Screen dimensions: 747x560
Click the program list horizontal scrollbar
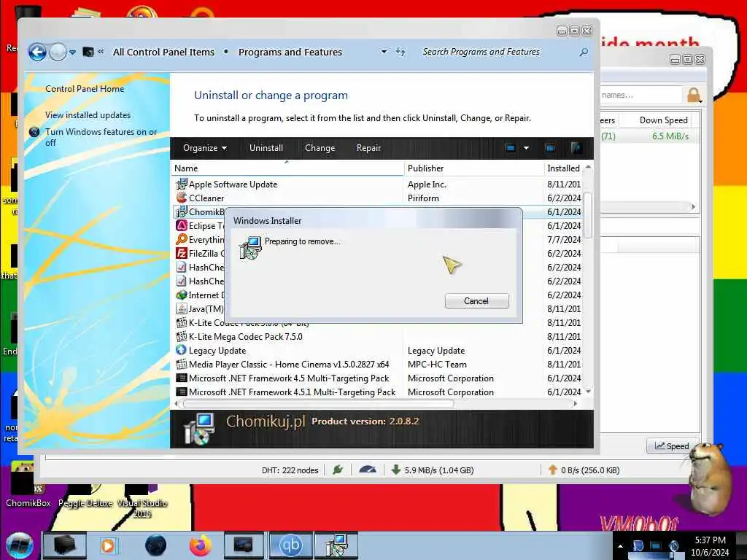(x=318, y=404)
